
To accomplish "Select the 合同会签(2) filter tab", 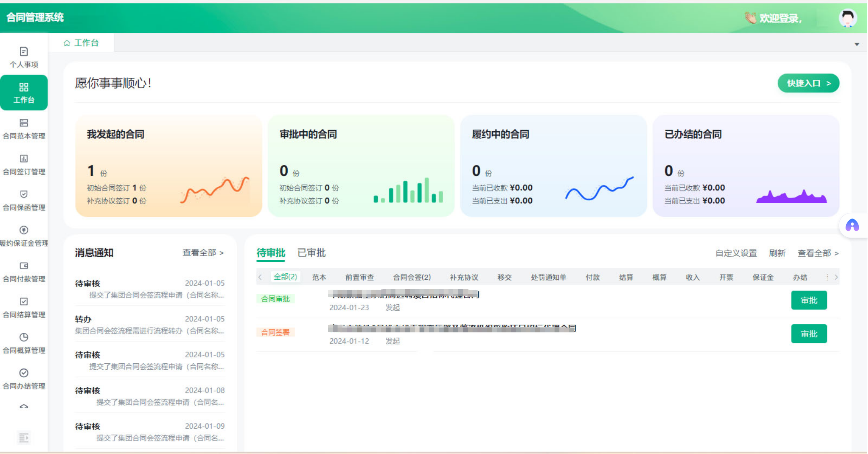I will [x=411, y=277].
